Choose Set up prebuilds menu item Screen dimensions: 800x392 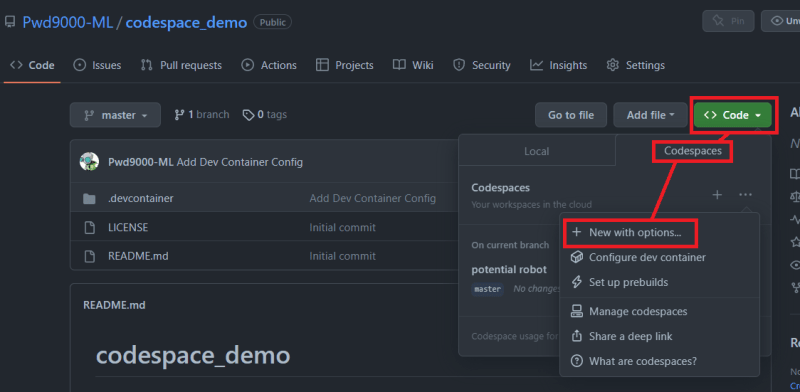[x=659, y=282]
